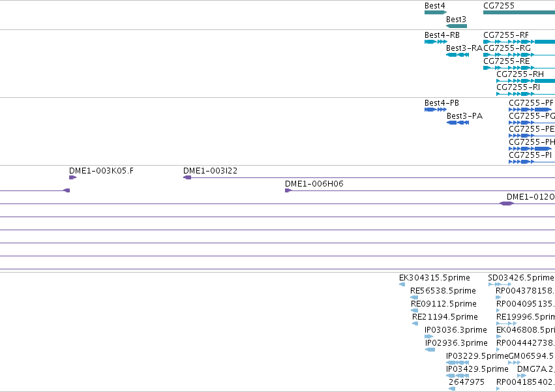Click the EK304315.5prime EST feature
The width and height of the screenshot is (555, 392).
[x=402, y=284]
